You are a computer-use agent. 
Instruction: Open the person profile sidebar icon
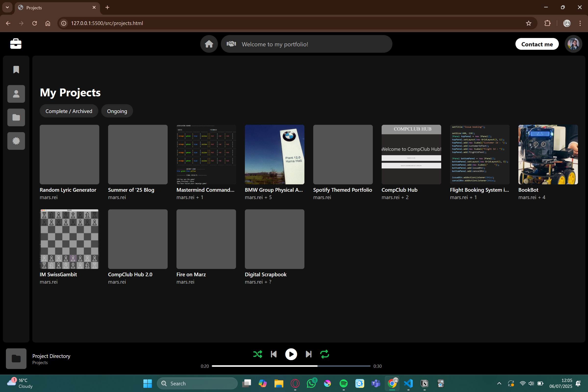pos(16,94)
